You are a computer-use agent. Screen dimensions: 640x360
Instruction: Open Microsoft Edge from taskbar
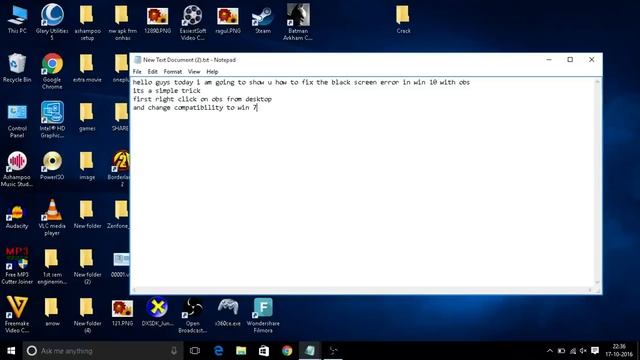pyautogui.click(x=218, y=351)
